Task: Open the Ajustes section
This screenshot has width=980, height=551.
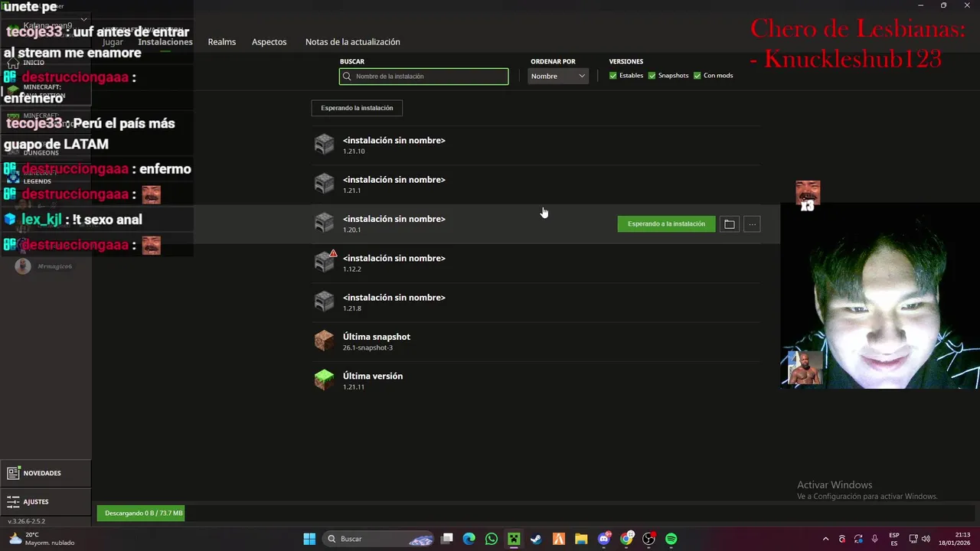Action: pos(45,502)
